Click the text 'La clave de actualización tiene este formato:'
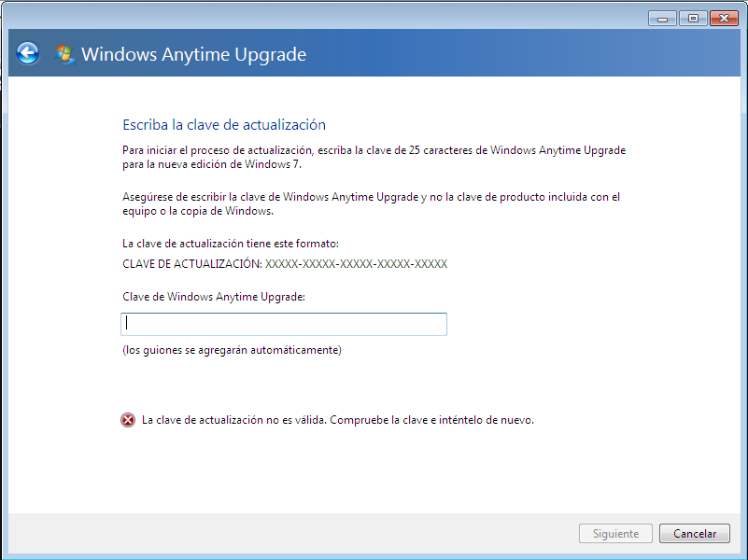 point(231,244)
